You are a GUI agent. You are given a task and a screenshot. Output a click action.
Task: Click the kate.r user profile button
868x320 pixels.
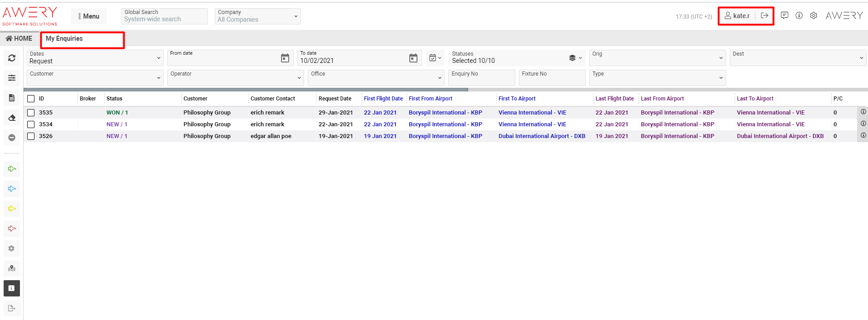[737, 16]
